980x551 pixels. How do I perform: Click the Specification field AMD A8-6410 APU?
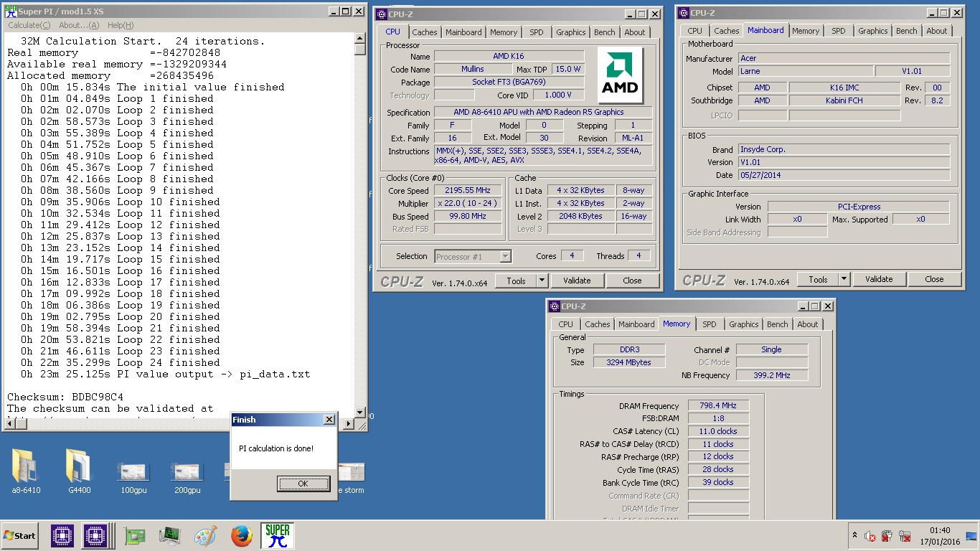pos(543,113)
